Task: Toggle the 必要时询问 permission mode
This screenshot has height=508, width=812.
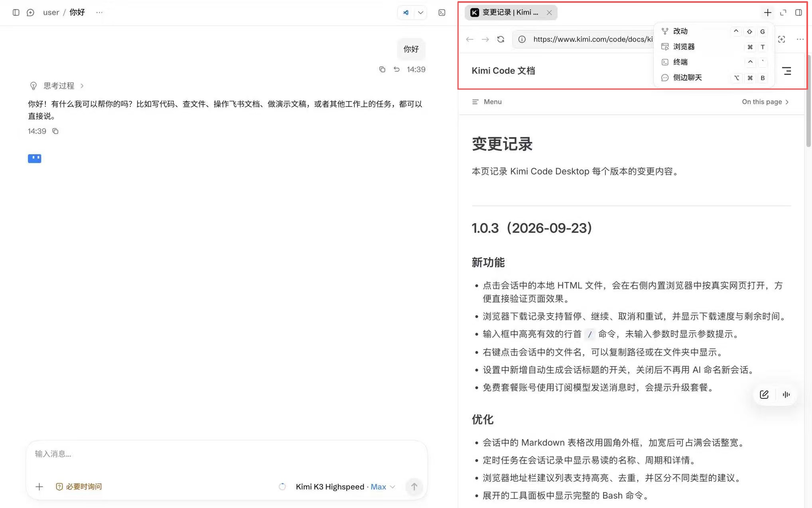Action: pyautogui.click(x=79, y=486)
